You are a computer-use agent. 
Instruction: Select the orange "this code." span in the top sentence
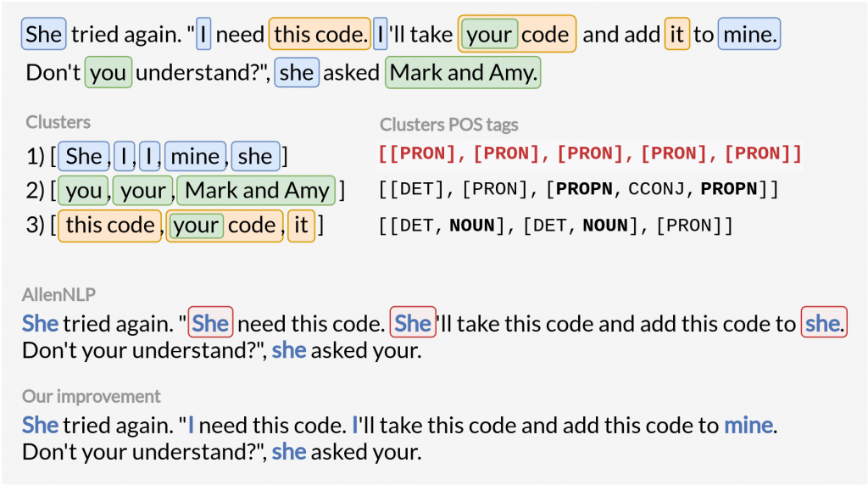pos(320,35)
